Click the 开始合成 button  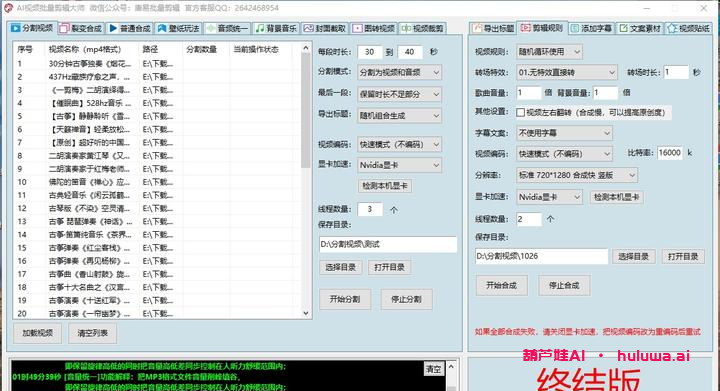[x=501, y=285]
